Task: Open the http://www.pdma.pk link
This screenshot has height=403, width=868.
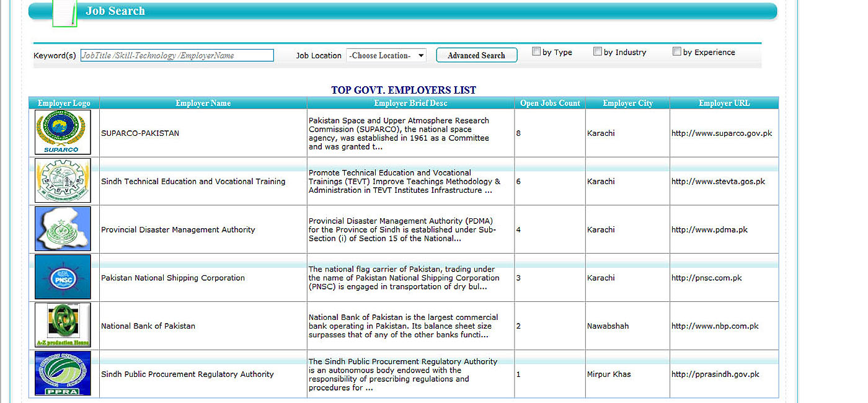Action: pyautogui.click(x=709, y=230)
